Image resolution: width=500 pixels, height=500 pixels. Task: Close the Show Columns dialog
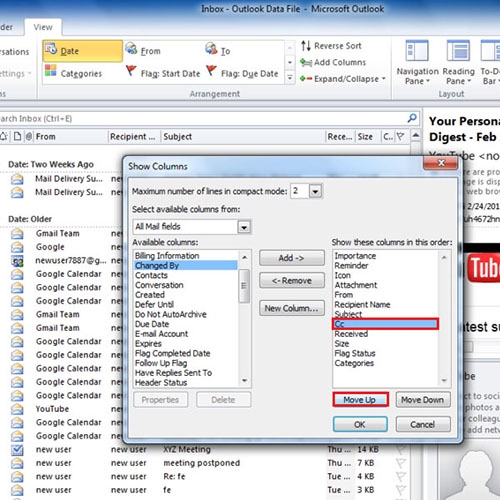click(441, 163)
